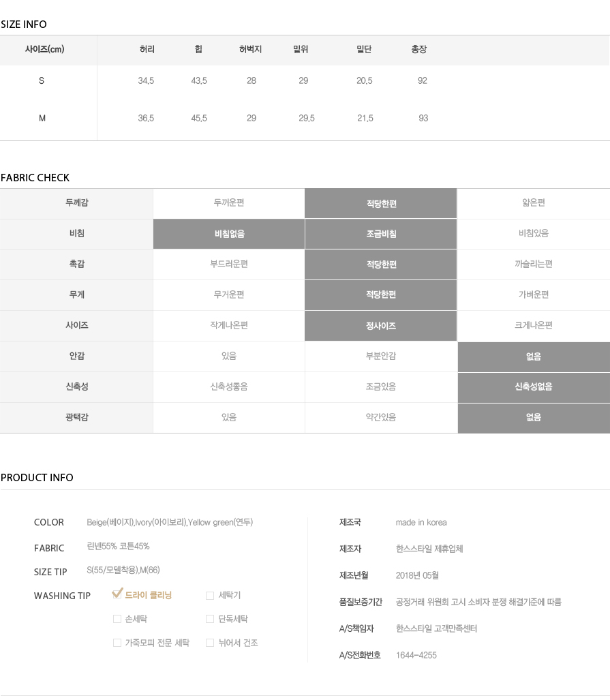Image resolution: width=610 pixels, height=700 pixels.
Task: Click the A/S전화번호 label
Action: (x=360, y=656)
